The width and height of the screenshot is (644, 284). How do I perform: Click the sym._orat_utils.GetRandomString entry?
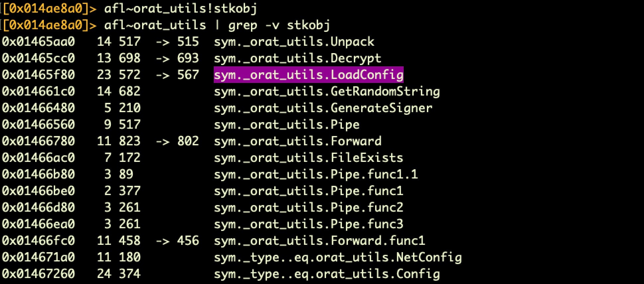[x=327, y=91]
